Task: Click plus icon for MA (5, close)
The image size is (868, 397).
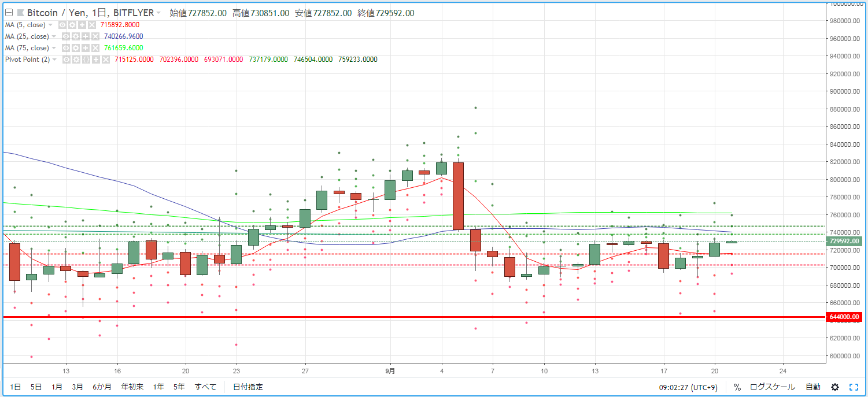Action: pos(82,25)
